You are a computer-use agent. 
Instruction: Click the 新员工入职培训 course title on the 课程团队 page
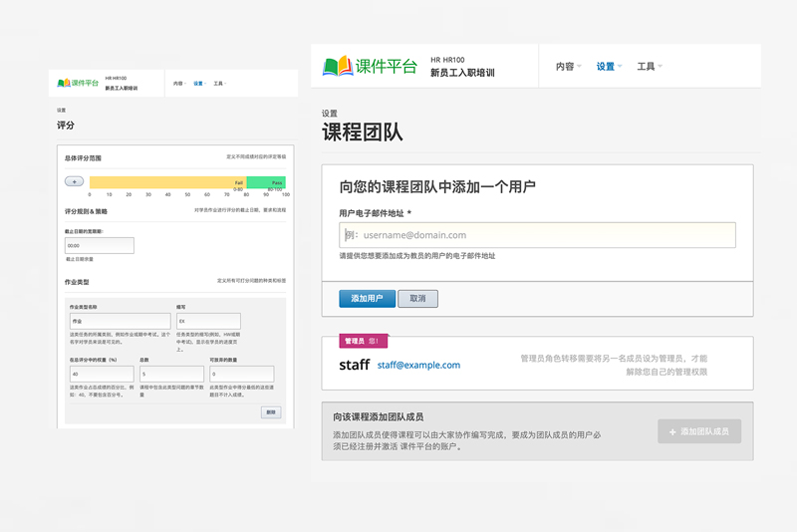tap(462, 73)
